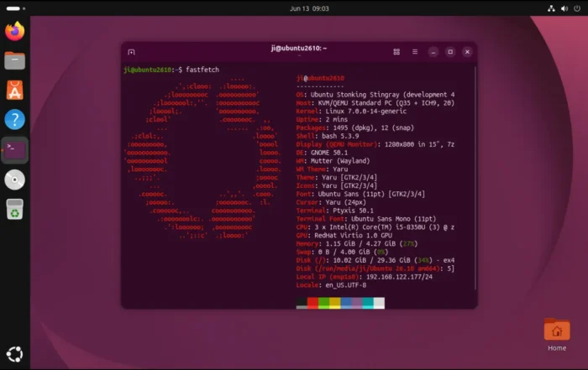
Task: Open Firefox from the dock
Action: pos(14,31)
